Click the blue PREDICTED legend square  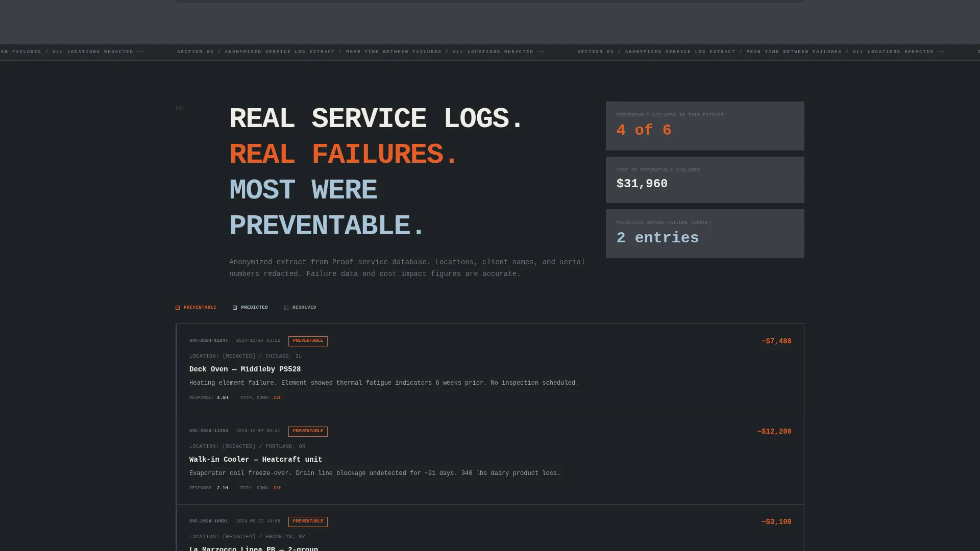click(235, 308)
